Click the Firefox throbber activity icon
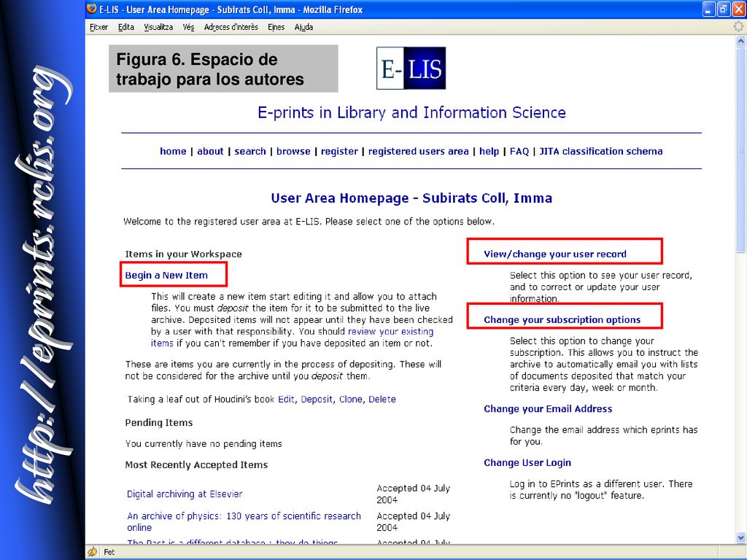747x560 pixels. pyautogui.click(x=739, y=27)
